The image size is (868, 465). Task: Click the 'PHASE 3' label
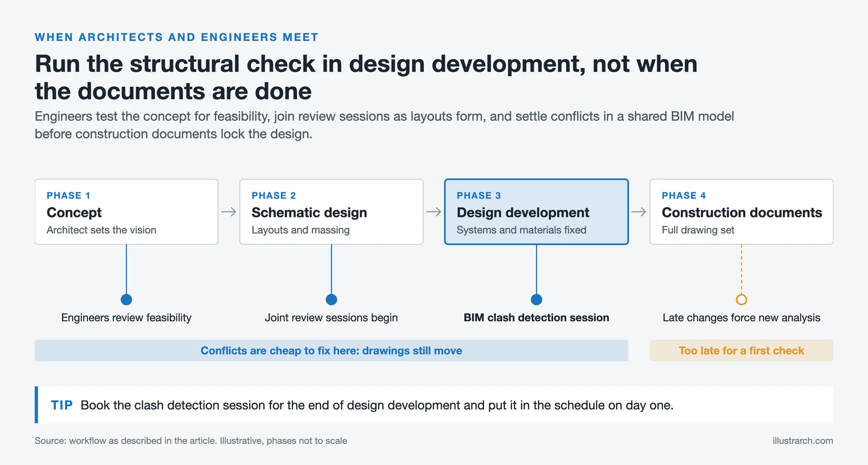[x=478, y=196]
